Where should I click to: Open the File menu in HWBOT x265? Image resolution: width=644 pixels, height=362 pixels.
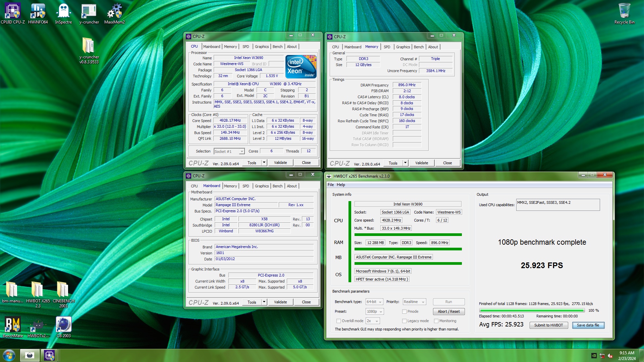pyautogui.click(x=331, y=185)
